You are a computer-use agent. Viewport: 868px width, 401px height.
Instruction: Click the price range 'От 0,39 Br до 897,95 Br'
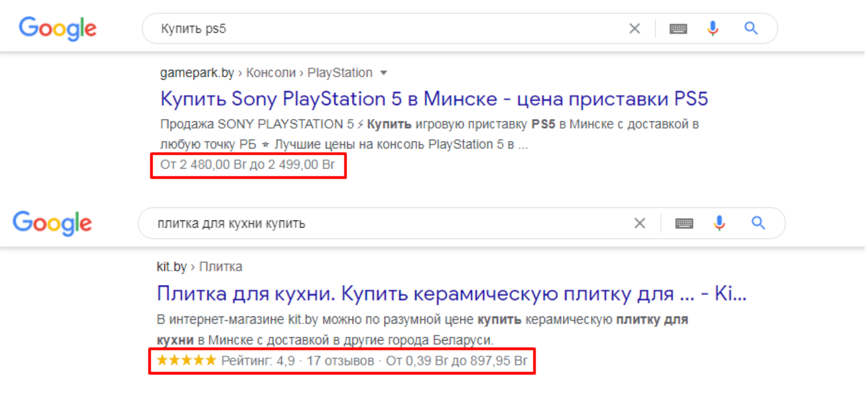(x=457, y=361)
